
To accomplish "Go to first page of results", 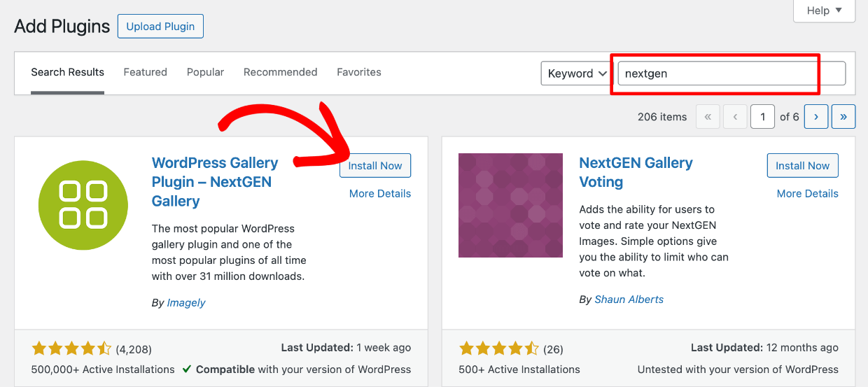I will [x=708, y=117].
